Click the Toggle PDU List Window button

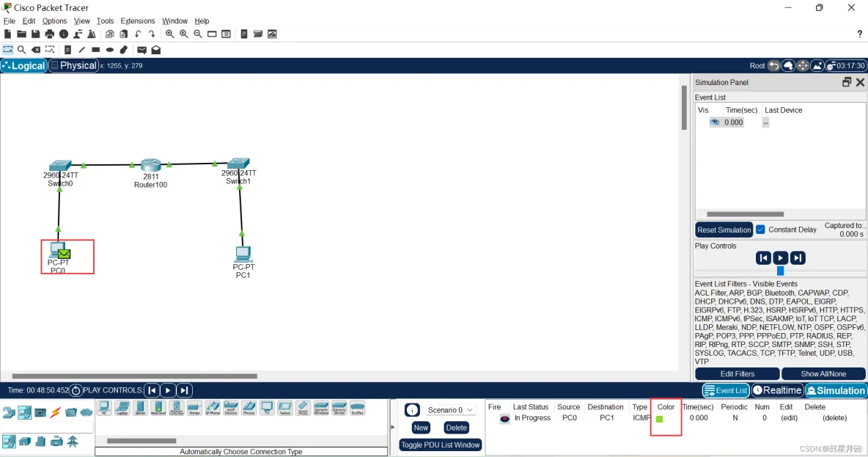pyautogui.click(x=441, y=445)
